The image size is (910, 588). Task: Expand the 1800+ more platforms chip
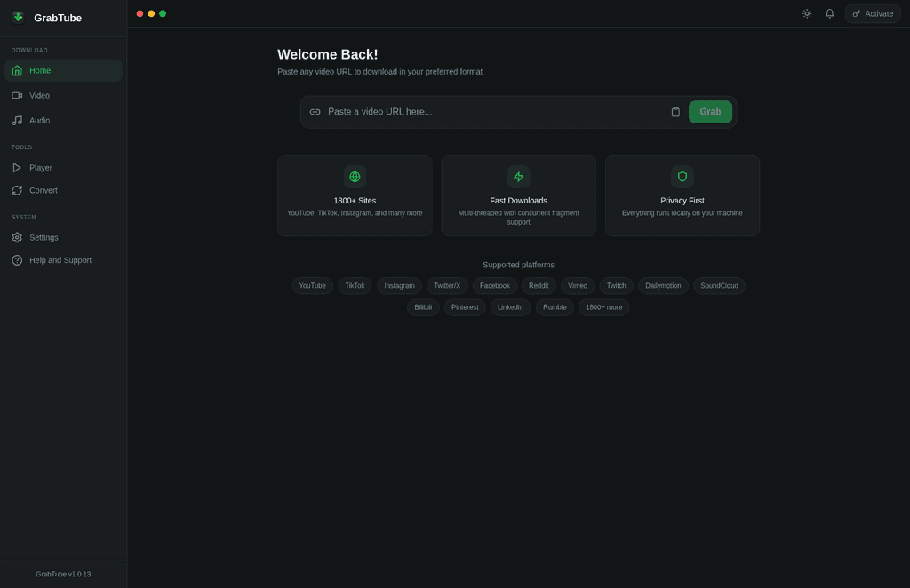tap(603, 306)
